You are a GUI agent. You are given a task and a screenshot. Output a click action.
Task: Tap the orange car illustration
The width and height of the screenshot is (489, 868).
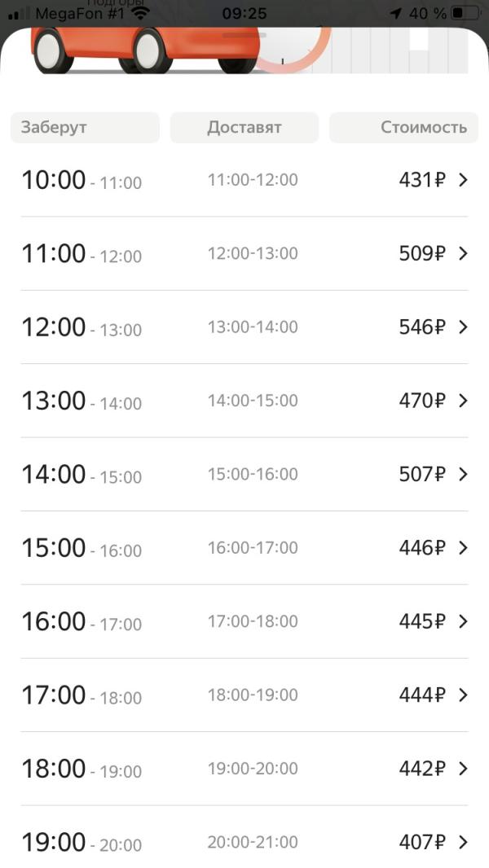point(145,50)
